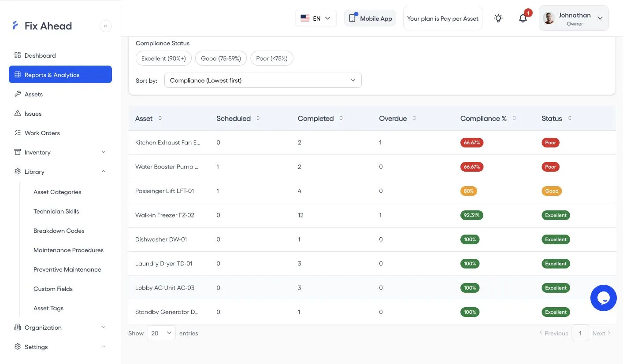Click the US flag icon
623x364 pixels.
pyautogui.click(x=305, y=18)
